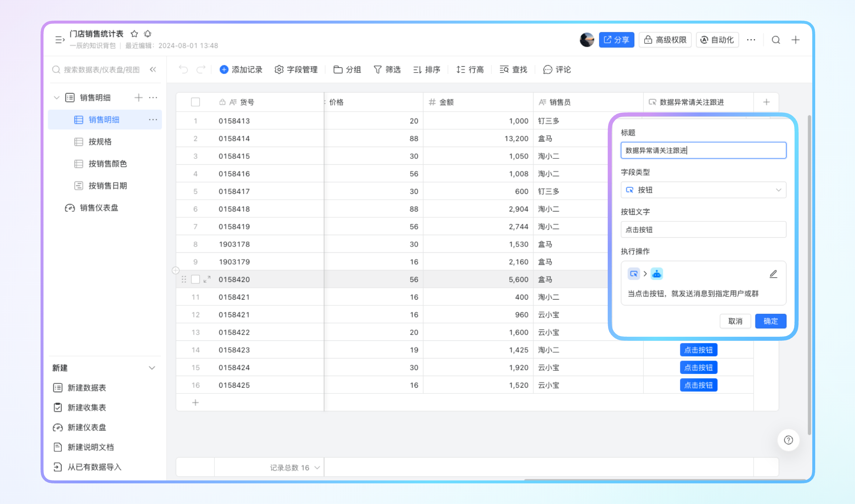This screenshot has width=855, height=504.
Task: Click the 分享 share button
Action: click(616, 40)
